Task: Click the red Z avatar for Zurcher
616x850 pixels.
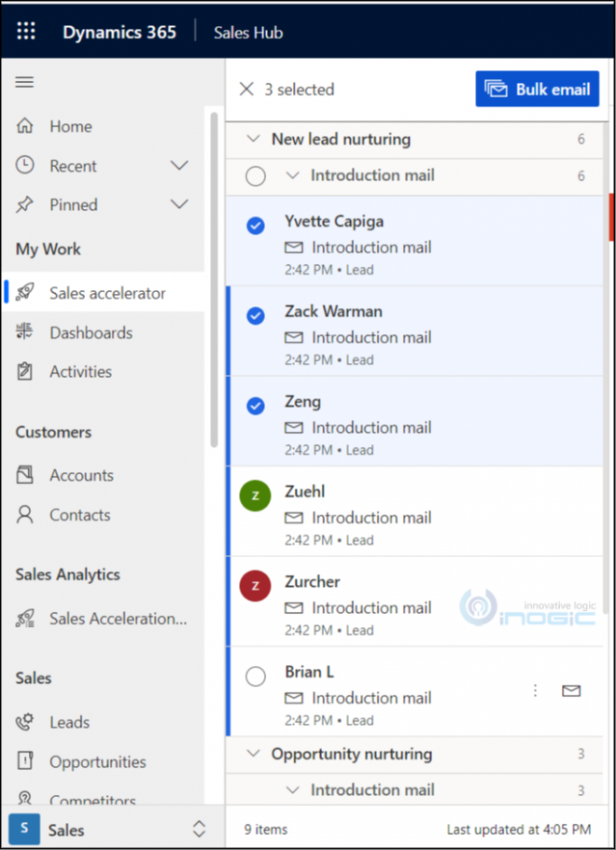Action: (256, 585)
